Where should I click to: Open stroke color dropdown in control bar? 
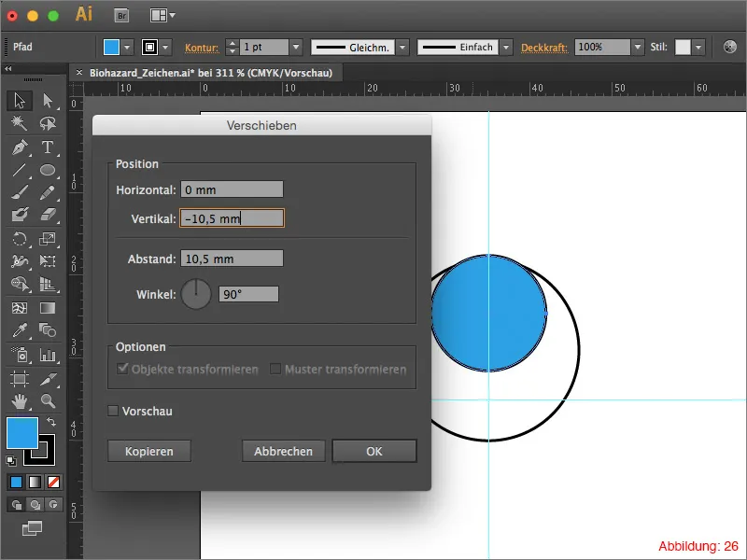[165, 48]
